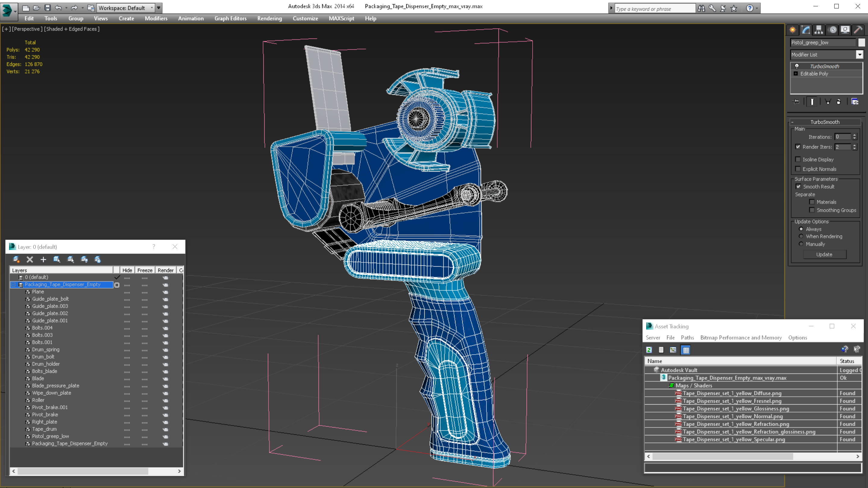Open the Hierarchy command panel tab
The image size is (868, 488).
(x=819, y=30)
